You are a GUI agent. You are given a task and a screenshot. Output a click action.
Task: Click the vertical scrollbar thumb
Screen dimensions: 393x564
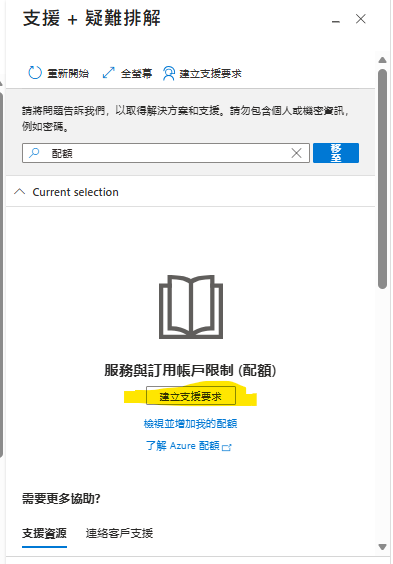[x=383, y=179]
